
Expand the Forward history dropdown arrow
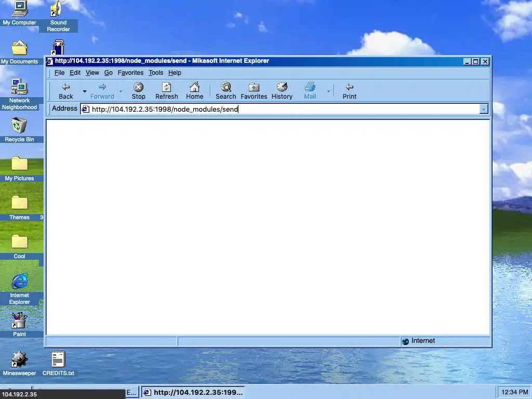point(121,91)
